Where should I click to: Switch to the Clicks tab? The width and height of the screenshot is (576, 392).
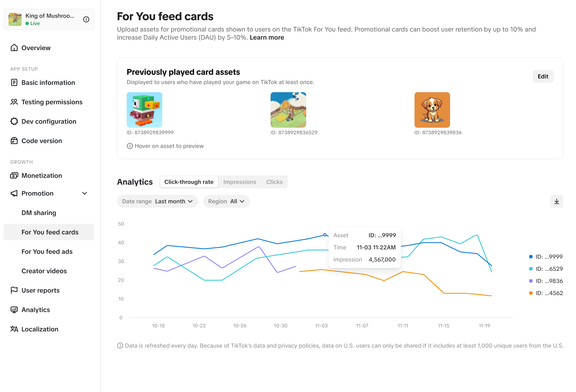coord(274,182)
